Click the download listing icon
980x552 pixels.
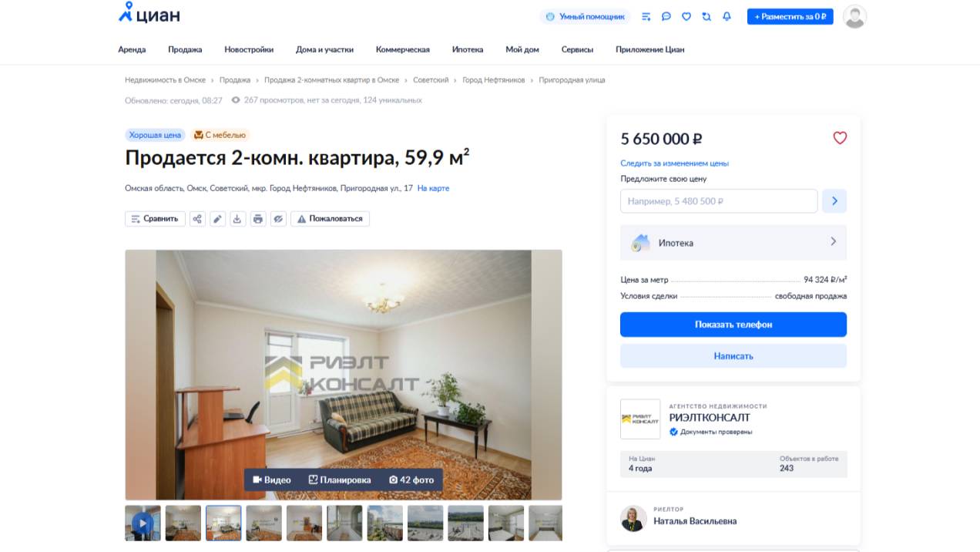[237, 219]
